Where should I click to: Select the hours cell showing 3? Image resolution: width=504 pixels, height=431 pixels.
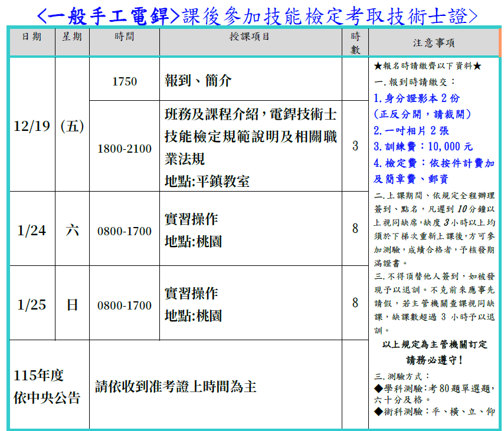[x=355, y=146]
